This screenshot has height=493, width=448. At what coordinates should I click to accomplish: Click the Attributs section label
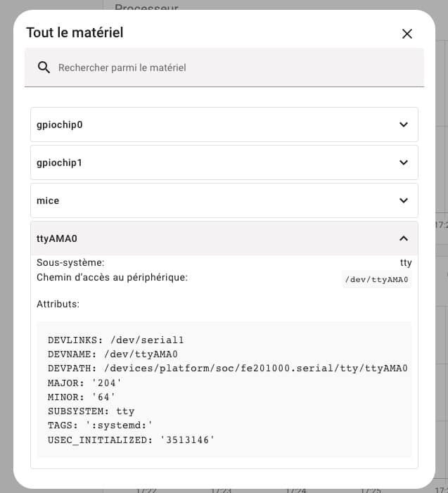coord(58,304)
